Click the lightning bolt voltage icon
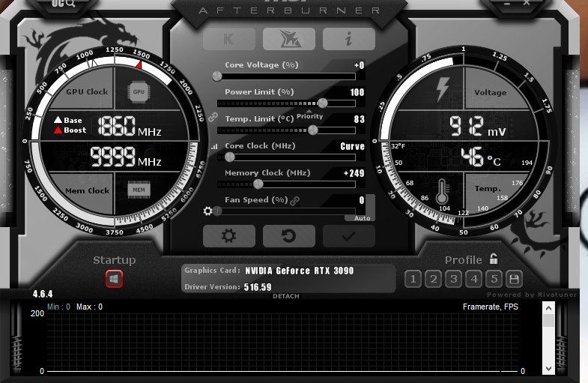 tap(443, 89)
